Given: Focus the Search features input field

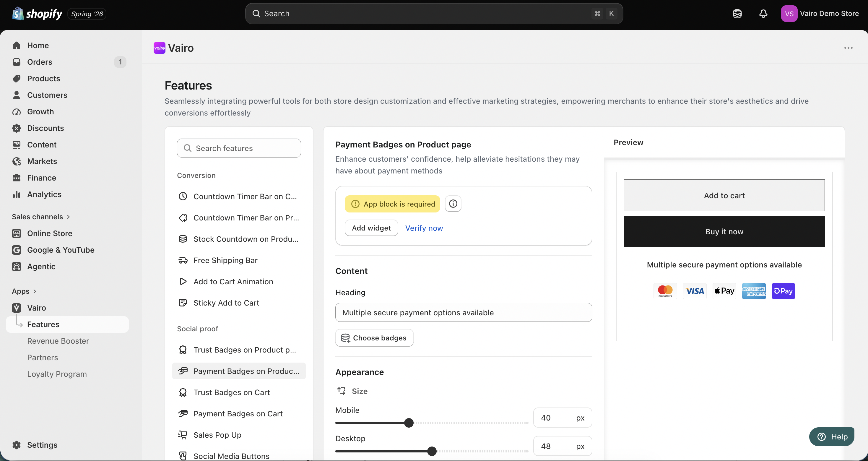Looking at the screenshot, I should [239, 148].
